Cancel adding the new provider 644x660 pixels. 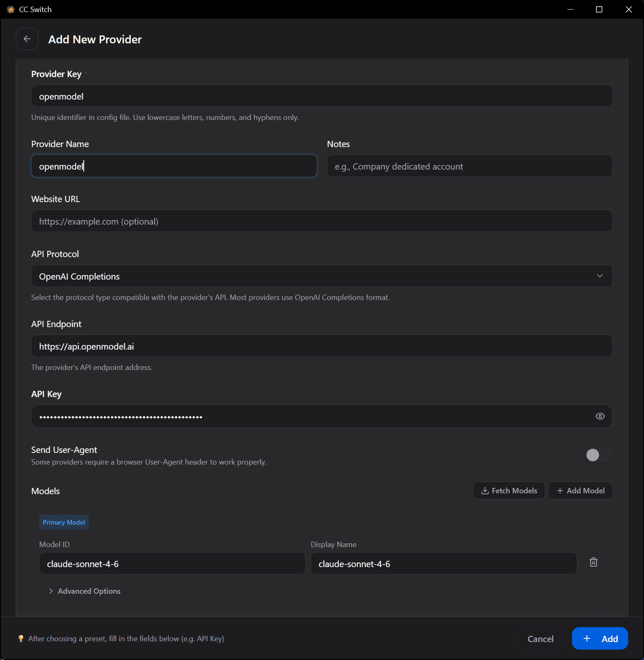[x=540, y=639]
